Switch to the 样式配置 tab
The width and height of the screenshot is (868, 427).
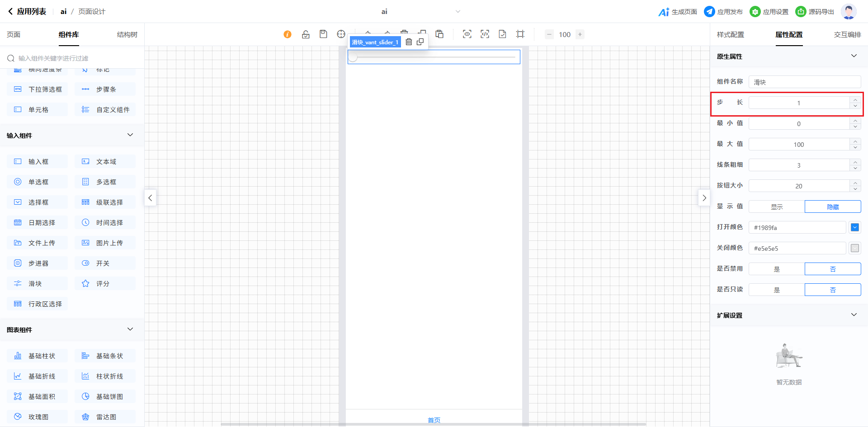point(730,35)
